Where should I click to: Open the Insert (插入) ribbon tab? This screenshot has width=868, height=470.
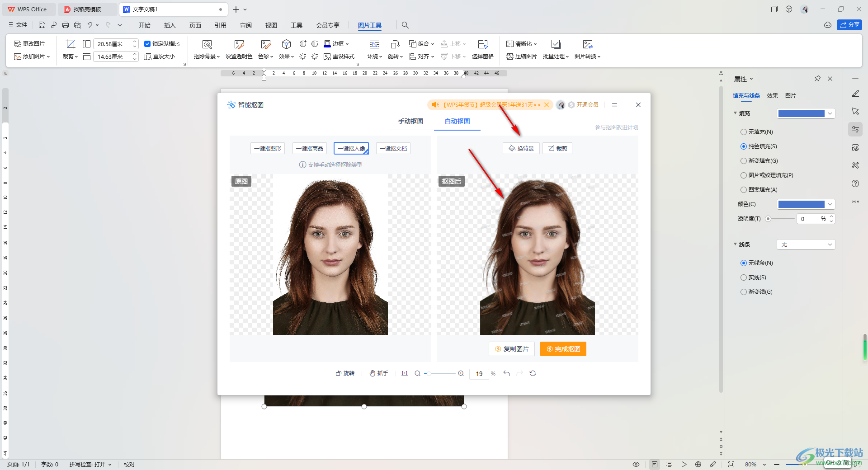(x=170, y=25)
